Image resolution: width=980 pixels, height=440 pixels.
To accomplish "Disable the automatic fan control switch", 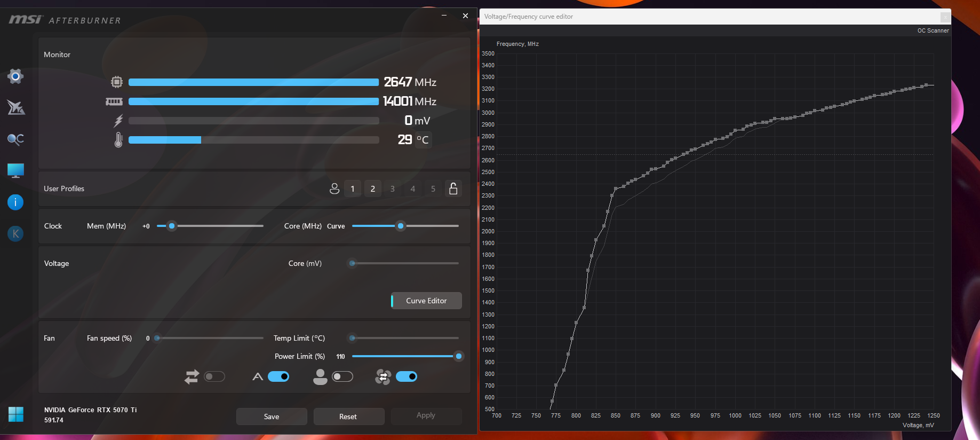I will tap(278, 377).
